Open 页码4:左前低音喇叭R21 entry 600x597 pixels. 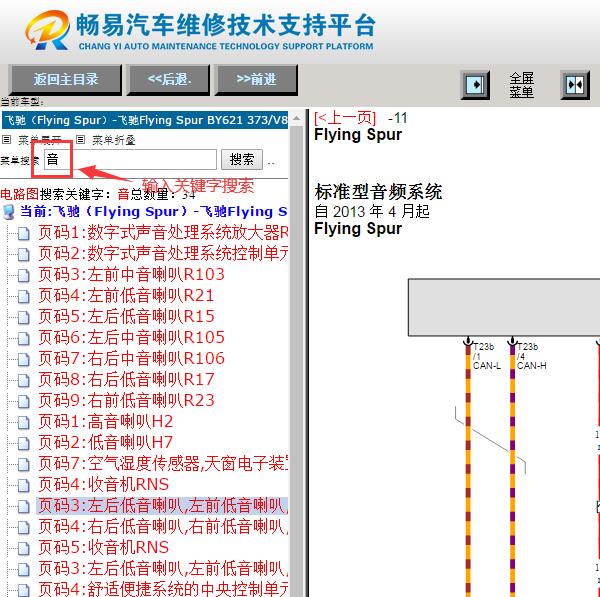(126, 295)
